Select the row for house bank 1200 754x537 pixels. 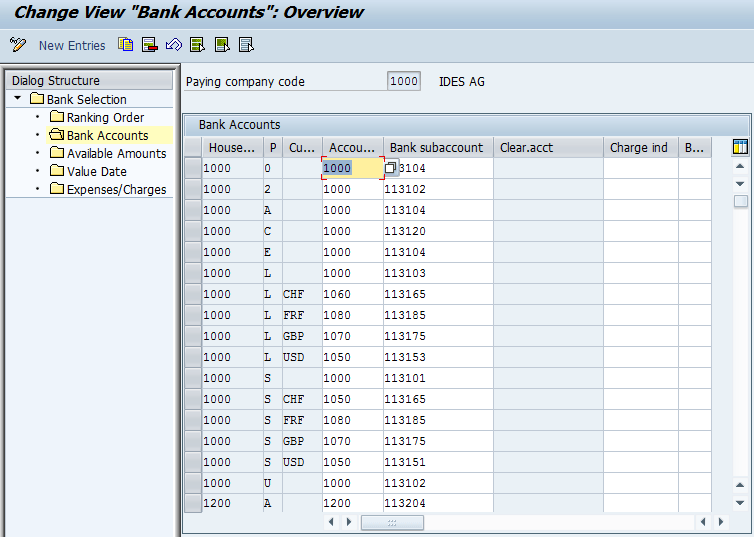[192, 504]
